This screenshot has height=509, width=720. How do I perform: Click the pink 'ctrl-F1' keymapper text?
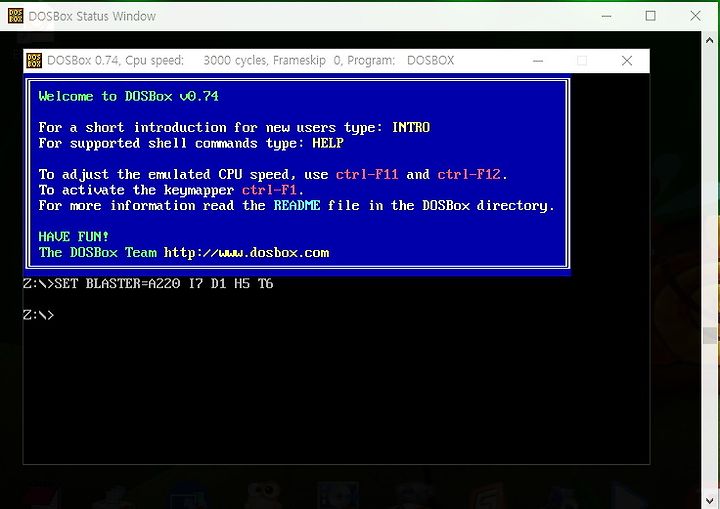[x=269, y=190]
